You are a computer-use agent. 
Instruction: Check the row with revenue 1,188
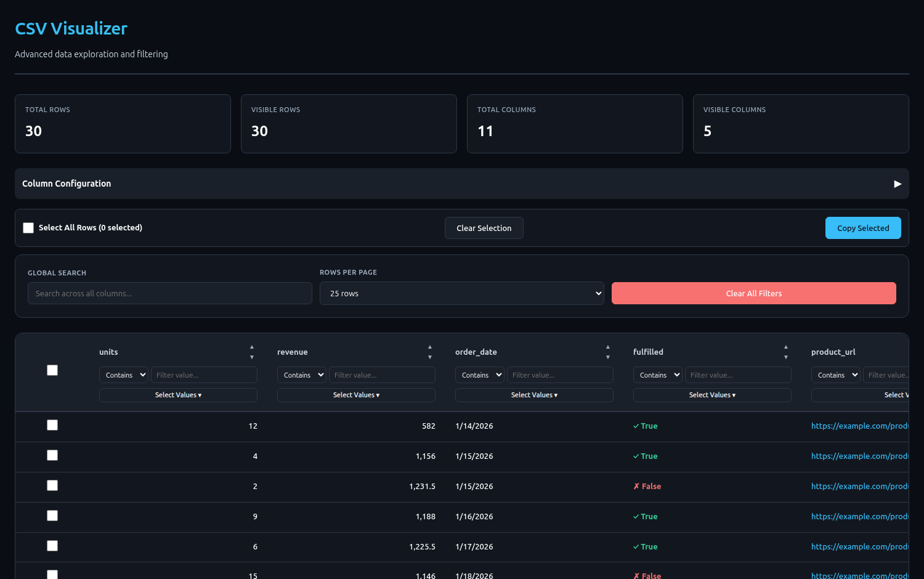[52, 516]
